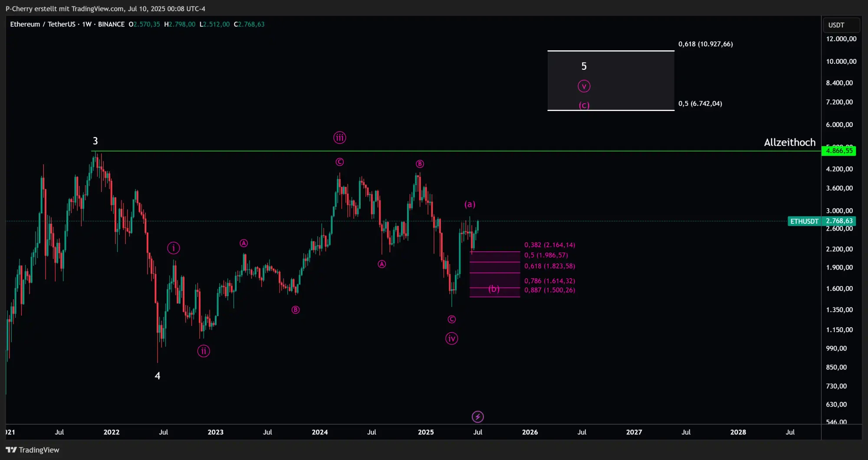Select the circled wave ii label
This screenshot has height=460, width=868.
[x=204, y=351]
